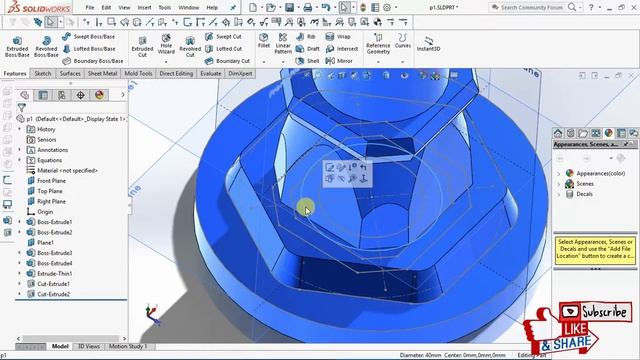
Task: Select the Extruded Boss/Base tool
Action: click(x=17, y=46)
